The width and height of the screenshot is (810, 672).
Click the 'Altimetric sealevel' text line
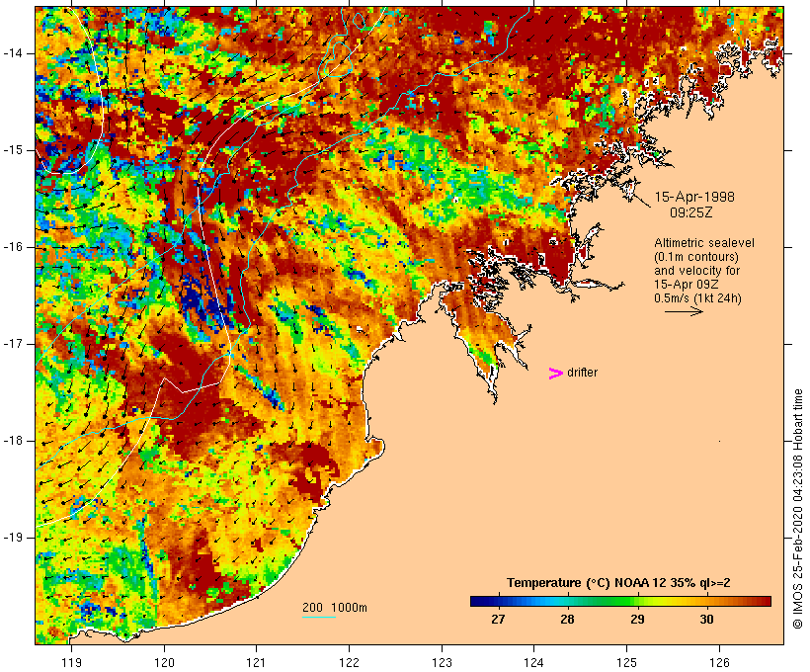[704, 243]
